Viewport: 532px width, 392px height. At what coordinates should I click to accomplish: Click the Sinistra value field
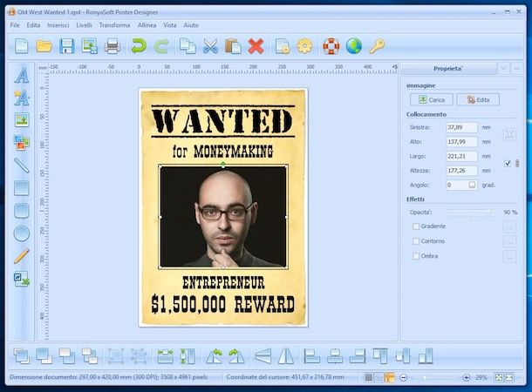coord(461,127)
